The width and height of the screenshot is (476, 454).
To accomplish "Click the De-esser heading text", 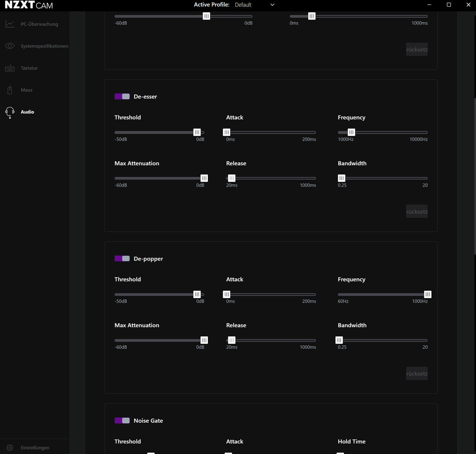I will 145,97.
